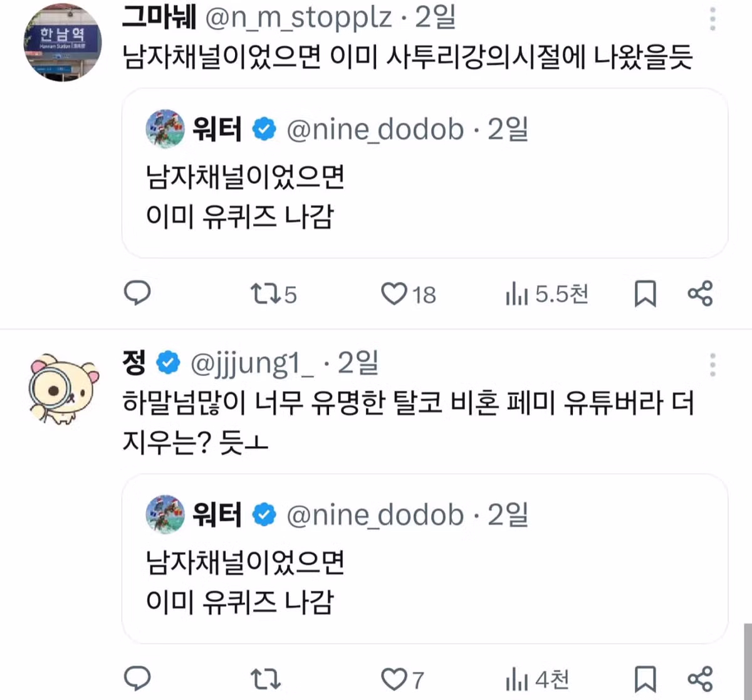The image size is (752, 700).
Task: View 정's bear avatar
Action: pos(63,389)
